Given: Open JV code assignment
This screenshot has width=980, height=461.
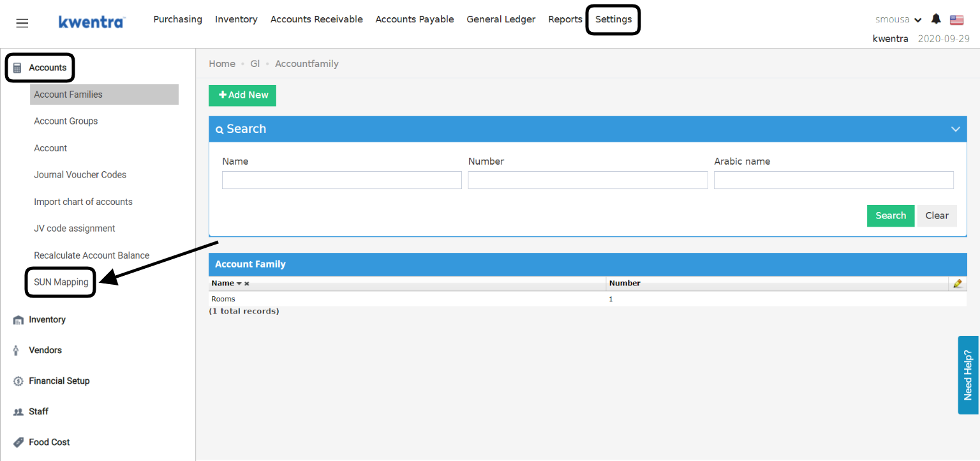Looking at the screenshot, I should 75,229.
